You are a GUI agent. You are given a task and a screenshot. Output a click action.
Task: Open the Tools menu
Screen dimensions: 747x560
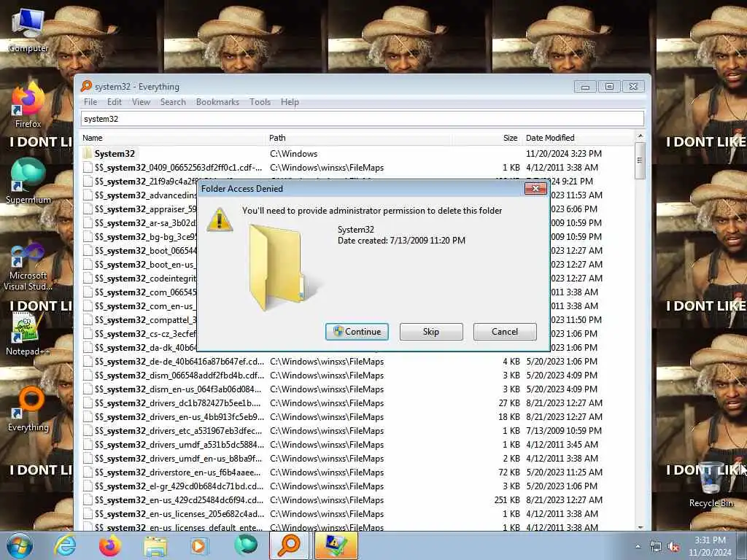click(260, 102)
